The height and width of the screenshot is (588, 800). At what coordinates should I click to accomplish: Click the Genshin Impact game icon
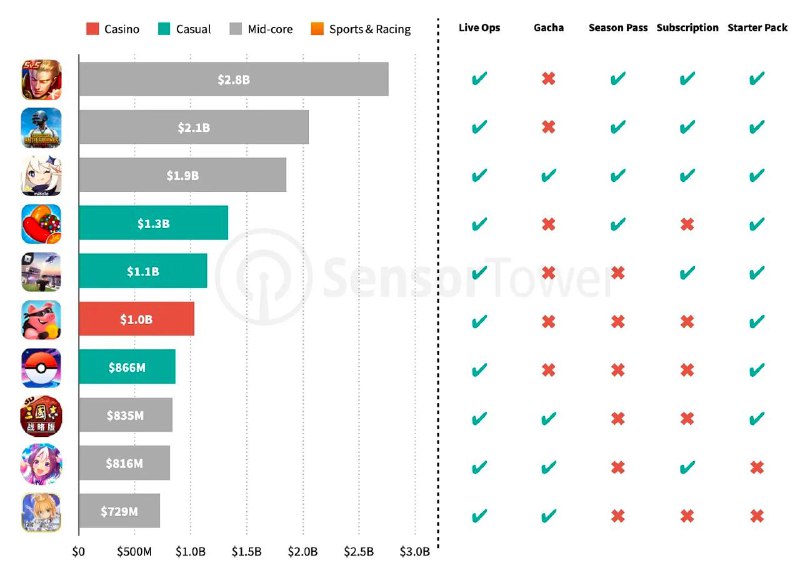click(41, 176)
